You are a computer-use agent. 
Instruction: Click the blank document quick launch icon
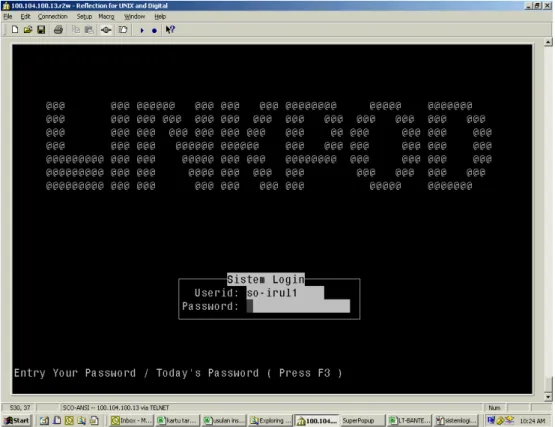pos(57,421)
